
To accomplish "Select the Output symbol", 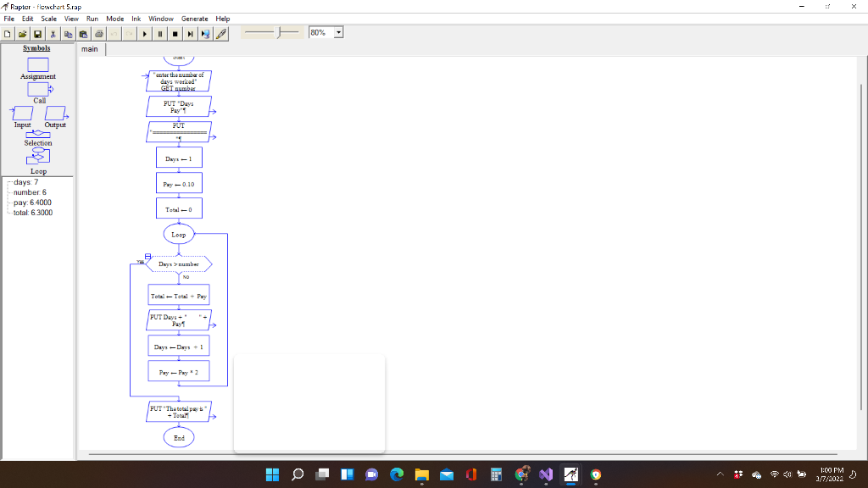I will pos(54,113).
